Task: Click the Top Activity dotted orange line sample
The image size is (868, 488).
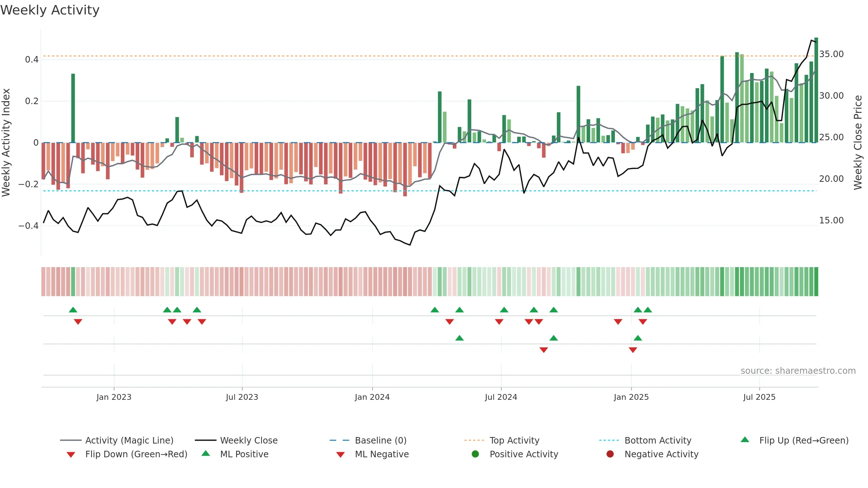Action: tap(474, 440)
